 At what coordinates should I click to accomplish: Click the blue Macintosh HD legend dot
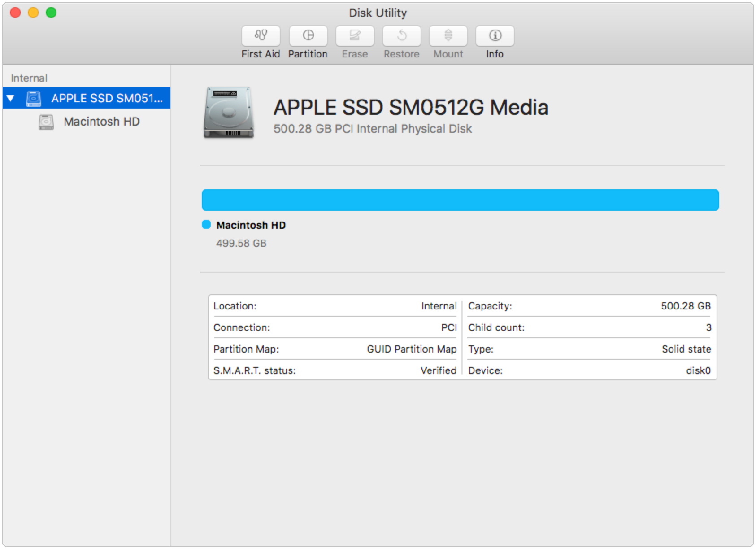(x=206, y=225)
